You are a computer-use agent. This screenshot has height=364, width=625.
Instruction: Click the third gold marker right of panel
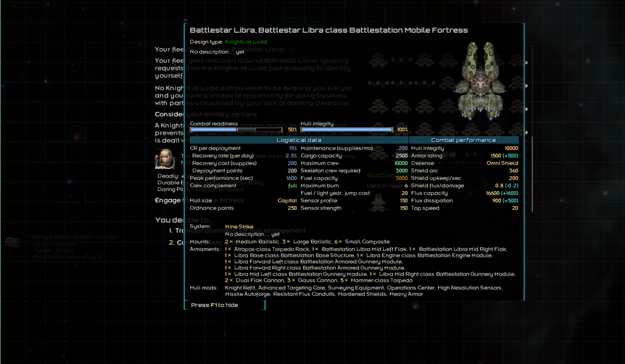[x=526, y=109]
